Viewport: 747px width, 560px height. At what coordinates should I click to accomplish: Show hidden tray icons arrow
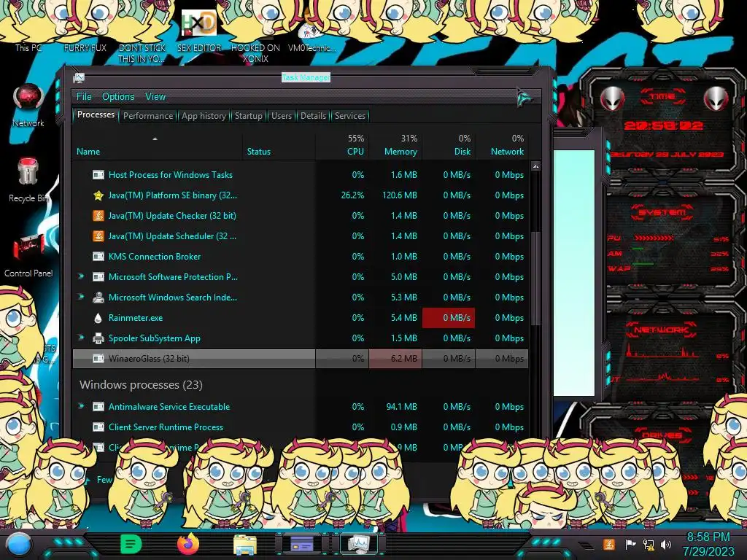coord(586,545)
